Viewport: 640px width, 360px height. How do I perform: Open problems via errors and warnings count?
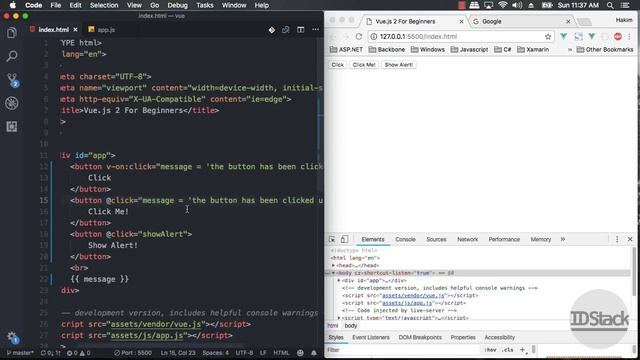tap(78, 353)
